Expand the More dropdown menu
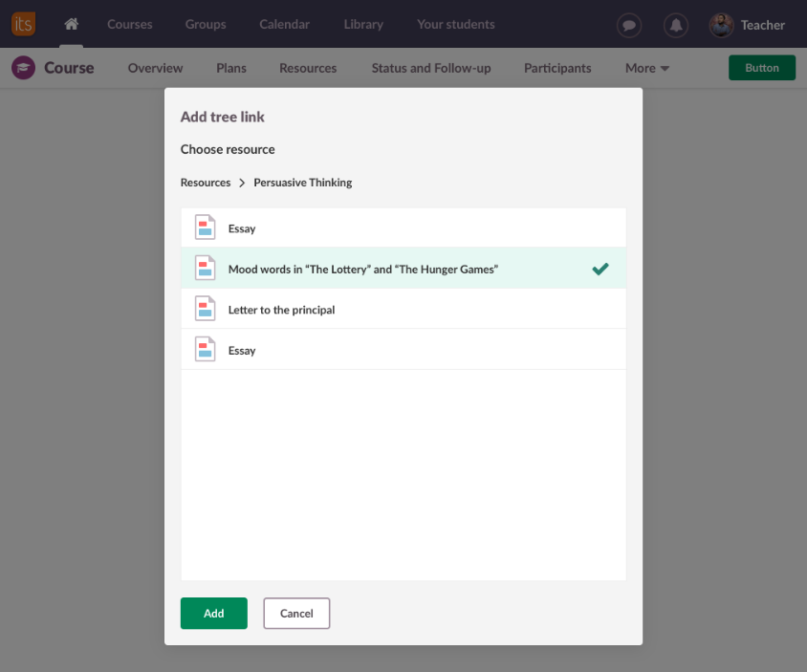Image resolution: width=807 pixels, height=672 pixels. 646,68
